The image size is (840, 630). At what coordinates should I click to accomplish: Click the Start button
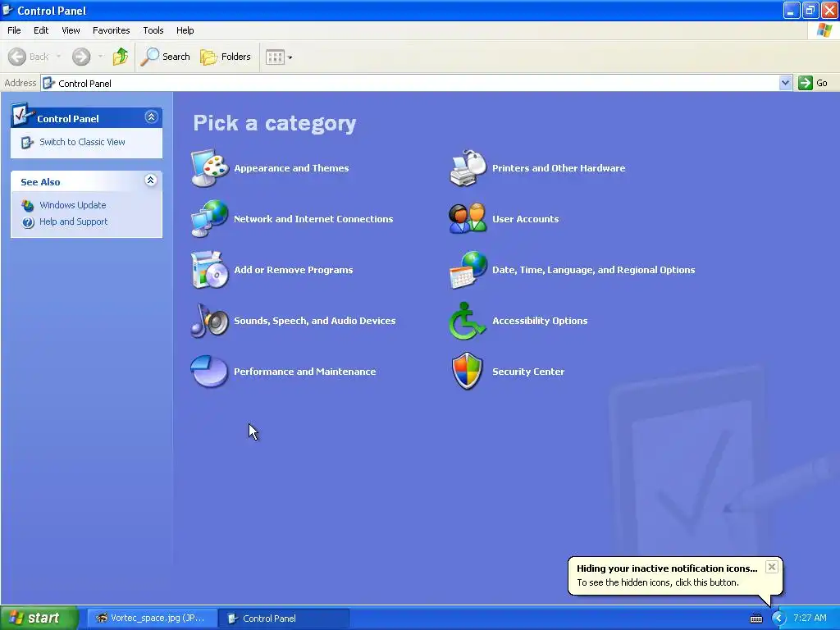pos(39,618)
